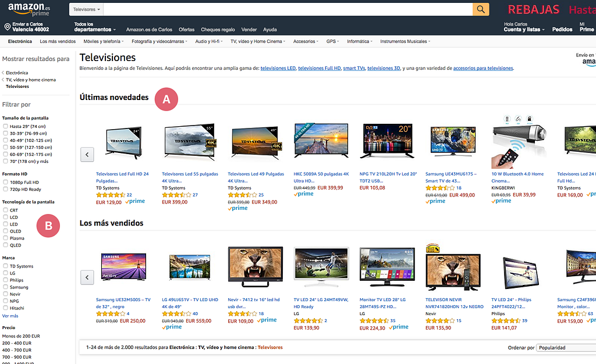Open star rating of Monitor TV LED 28" LG
596x364 pixels.
[x=374, y=321]
